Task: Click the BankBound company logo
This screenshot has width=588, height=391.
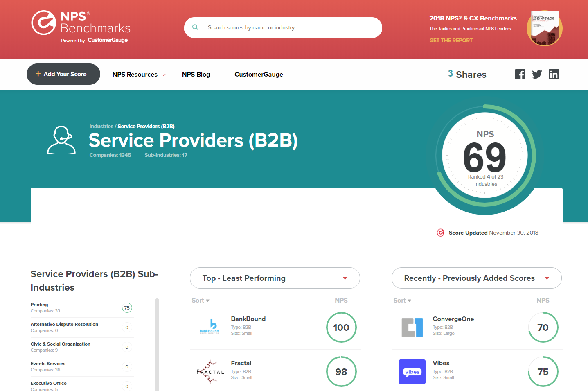Action: click(x=210, y=326)
